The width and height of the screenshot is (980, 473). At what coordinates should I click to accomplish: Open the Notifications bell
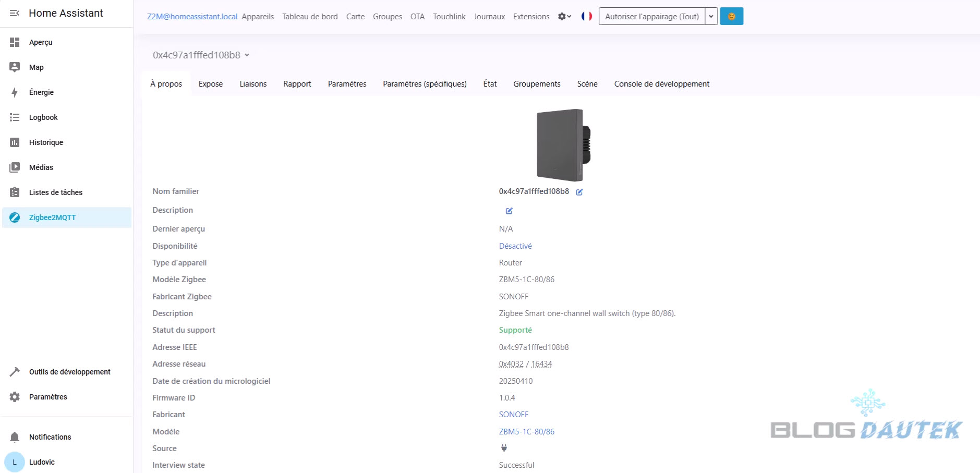click(15, 437)
